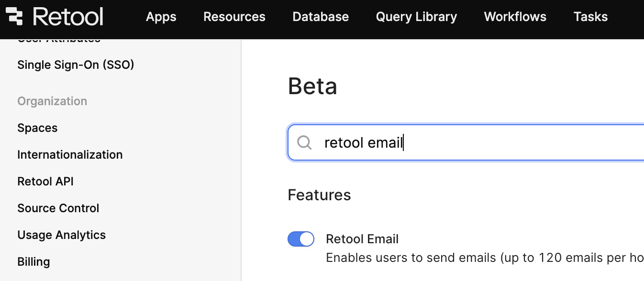Open Retool API settings
Viewport: 644px width, 281px height.
[45, 182]
